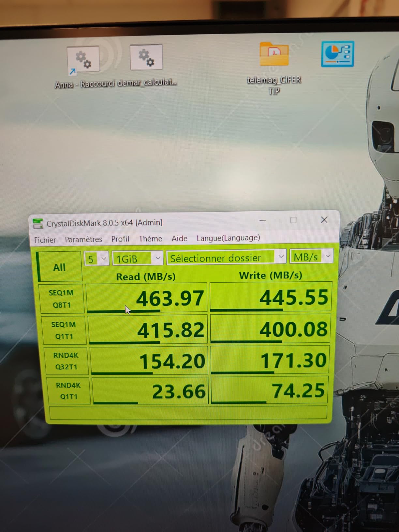Image resolution: width=399 pixels, height=532 pixels.
Task: Run the RND4K Q32T1 test
Action: [66, 361]
